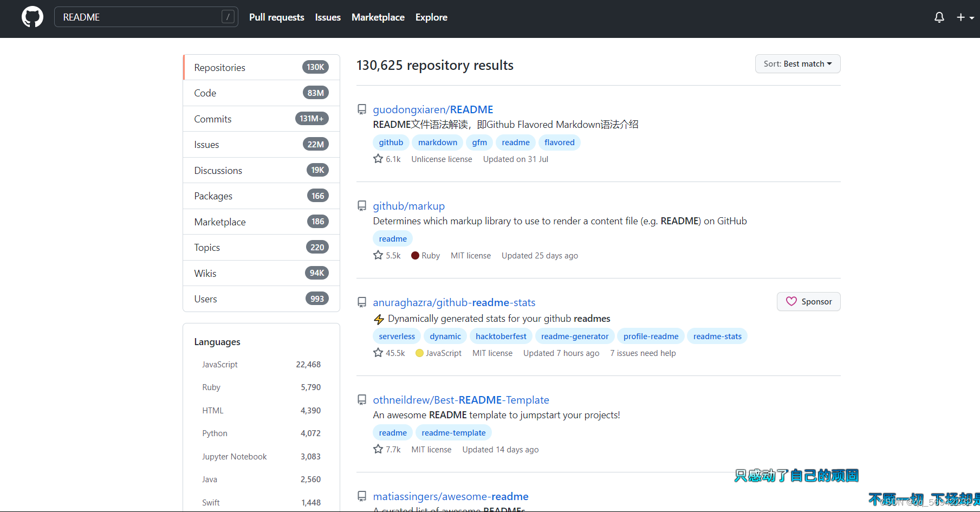Click the Ruby language color dot
This screenshot has height=512, width=980.
tap(416, 256)
